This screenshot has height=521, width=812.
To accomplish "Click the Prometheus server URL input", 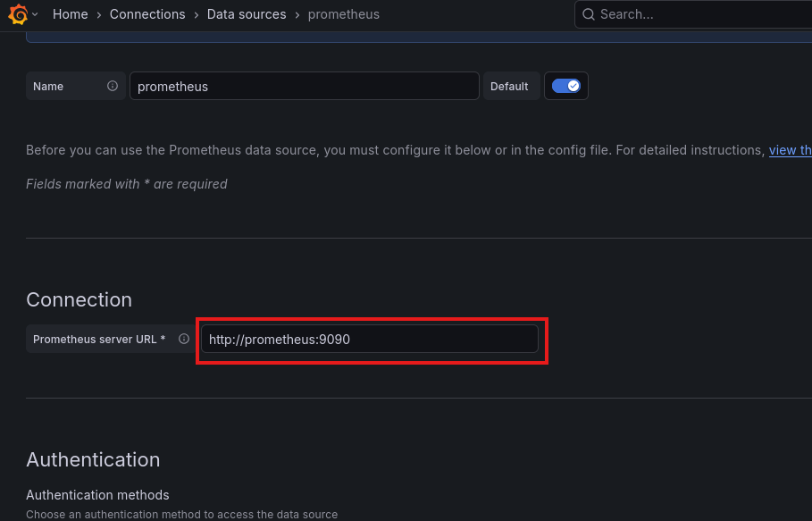I will [x=369, y=340].
